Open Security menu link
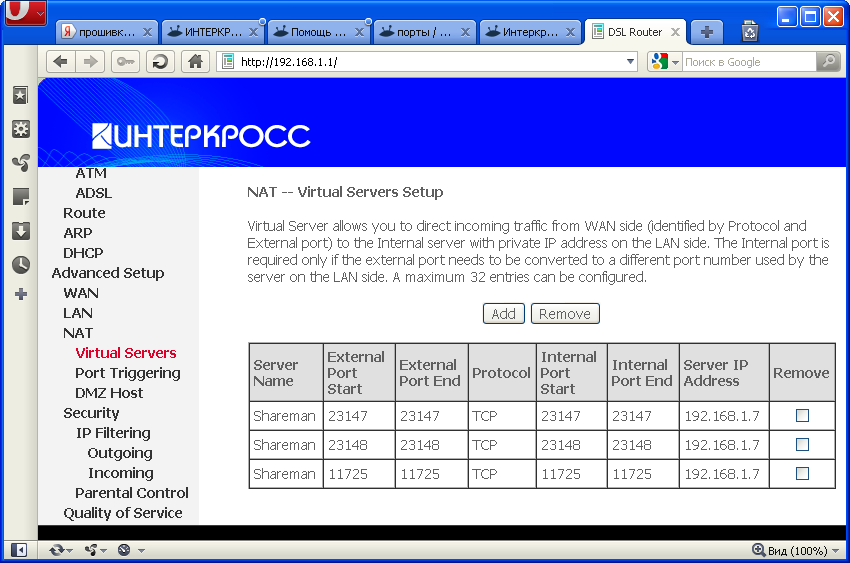Screen dimensions: 850x563 91,413
